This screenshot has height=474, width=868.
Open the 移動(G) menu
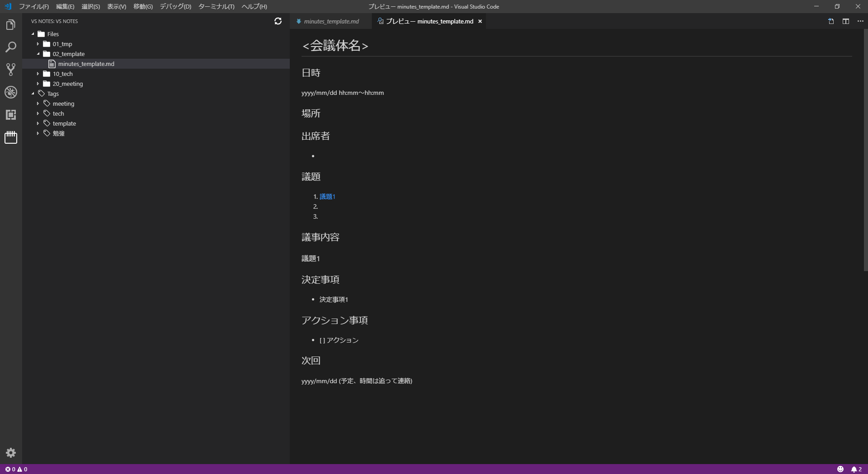(x=143, y=6)
